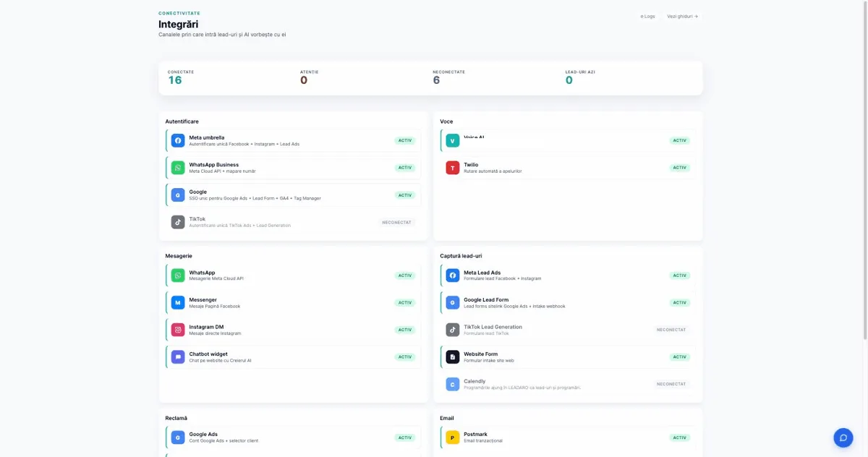Click ACTIV badge on the Messenger row

pos(405,303)
